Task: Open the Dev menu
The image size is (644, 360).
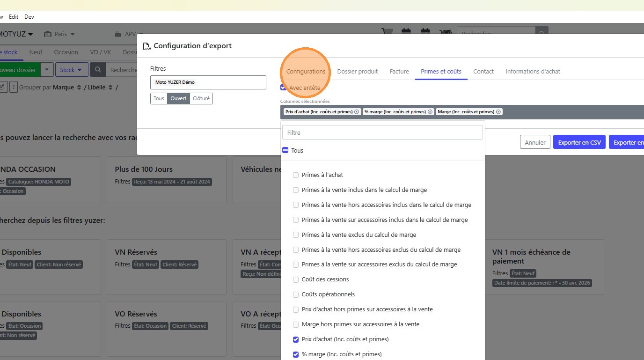Action: [29, 17]
